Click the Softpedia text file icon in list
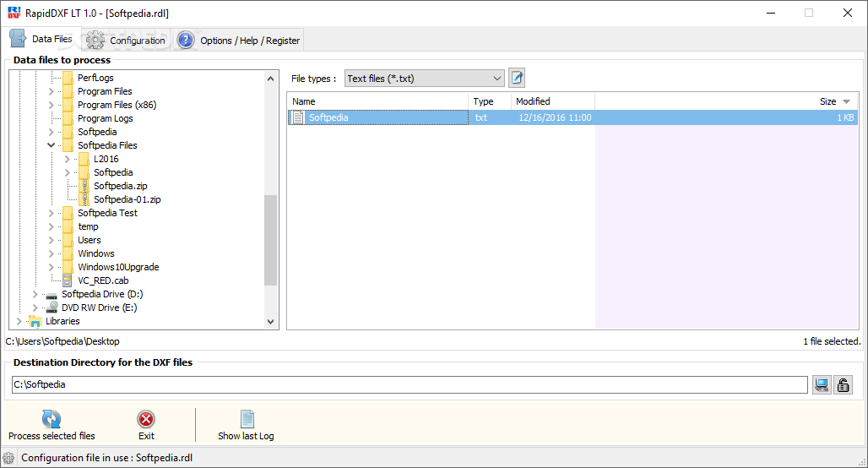This screenshot has height=468, width=868. (298, 117)
